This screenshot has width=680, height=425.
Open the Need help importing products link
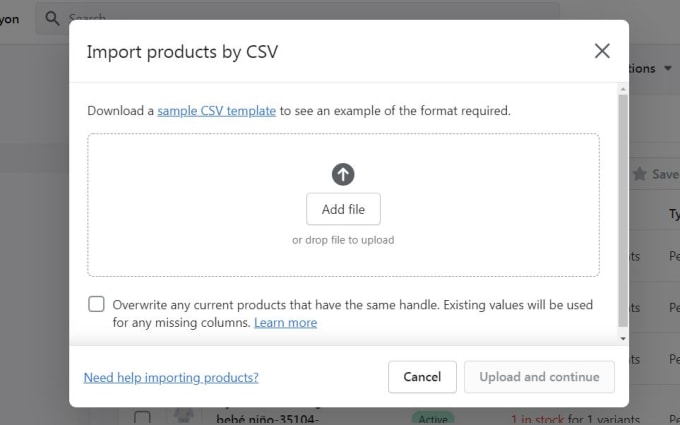coord(171,377)
